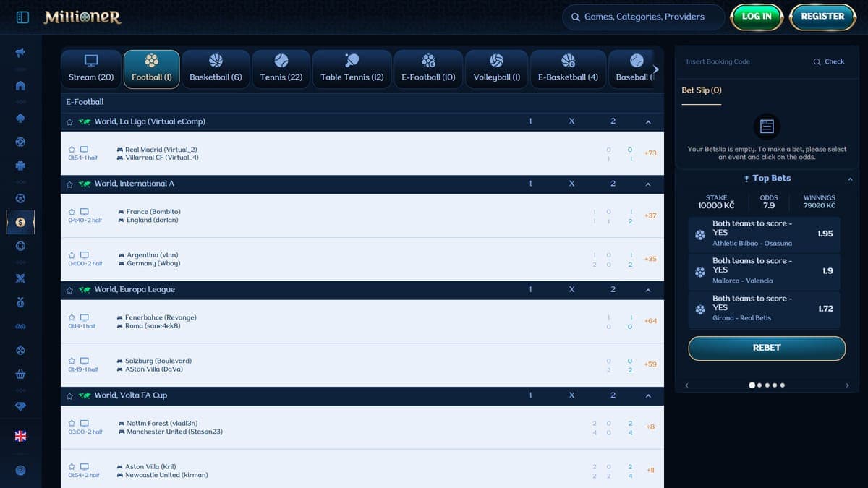Open the spade casino icon in sidebar
868x488 pixels.
[x=20, y=118]
